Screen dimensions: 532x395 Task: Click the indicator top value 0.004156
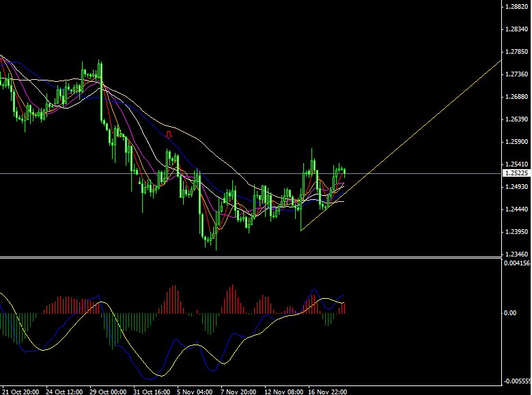pyautogui.click(x=517, y=263)
